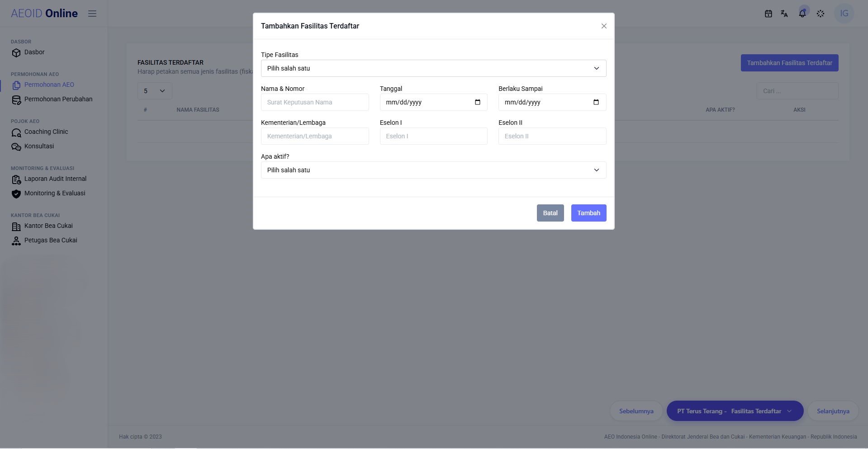The image size is (868, 449).
Task: Open the calendar picker in Berlaku Sampai field
Action: pyautogui.click(x=596, y=102)
